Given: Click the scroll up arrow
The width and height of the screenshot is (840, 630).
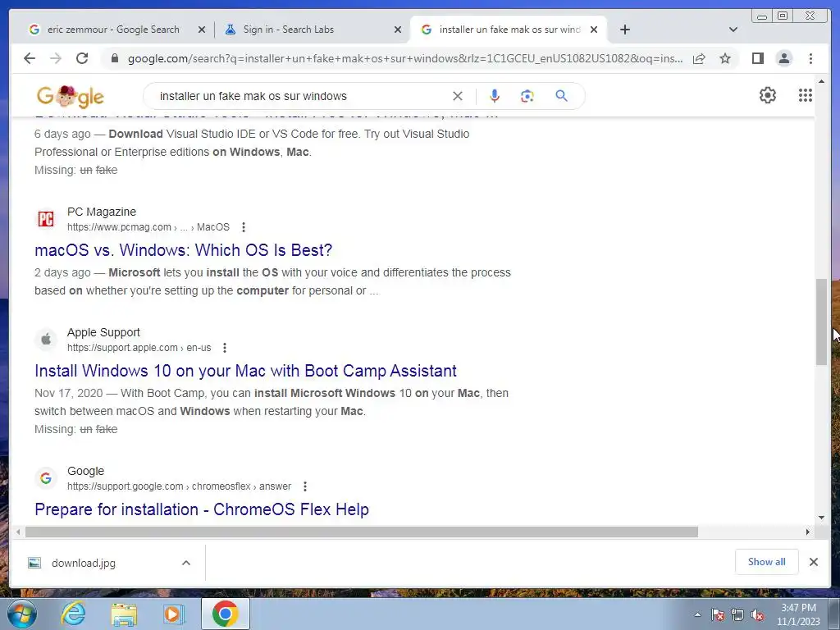Looking at the screenshot, I should 821,81.
